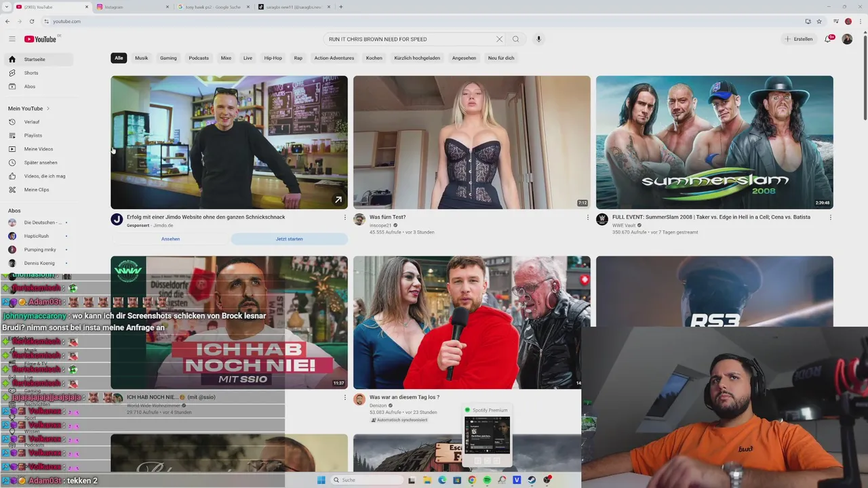
Task: Click the Ansehen button on the ad
Action: coord(171,239)
